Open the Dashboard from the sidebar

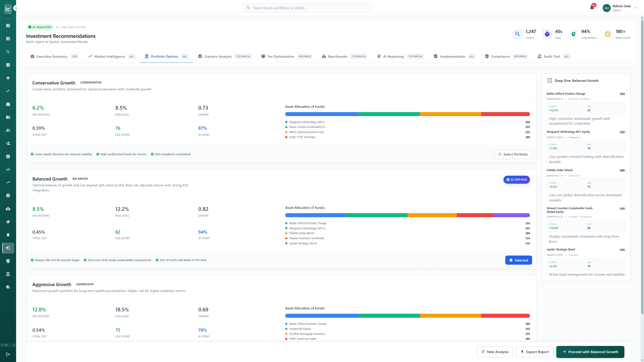pyautogui.click(x=8, y=25)
